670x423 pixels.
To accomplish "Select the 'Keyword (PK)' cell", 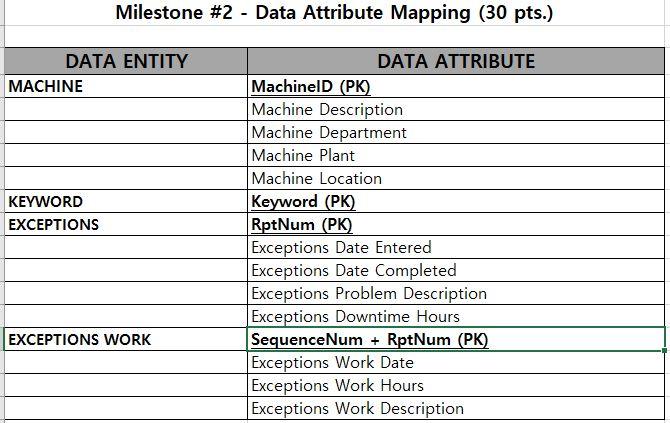I will tap(456, 202).
